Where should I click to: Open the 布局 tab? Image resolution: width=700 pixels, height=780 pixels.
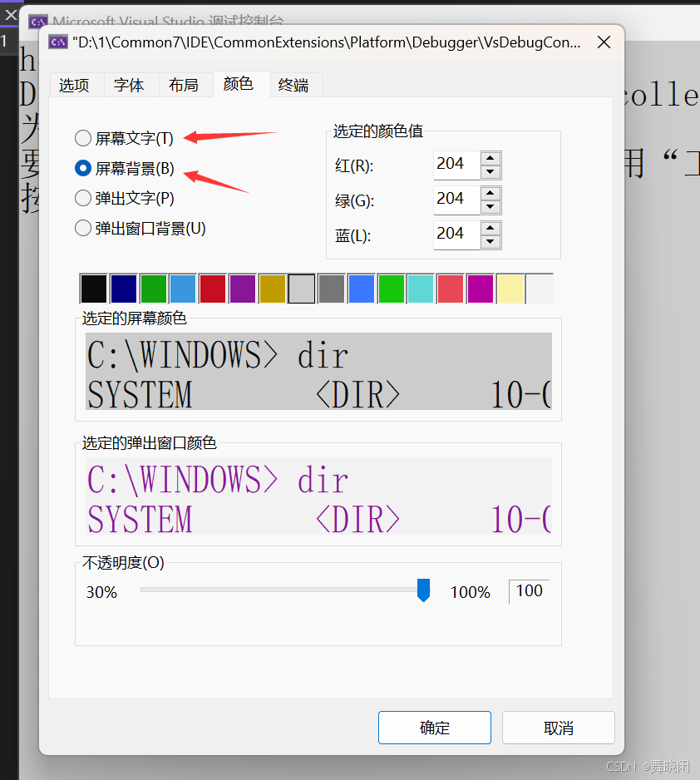coord(185,84)
